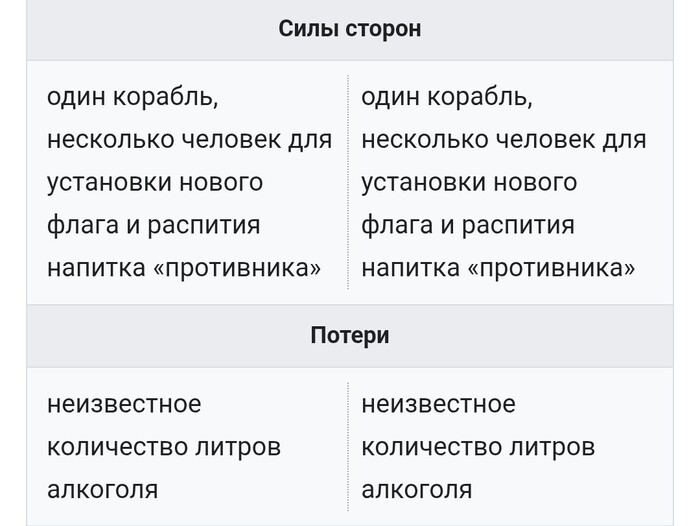
Task: Click "напитка «противника»" in the left cell
Action: point(184,268)
